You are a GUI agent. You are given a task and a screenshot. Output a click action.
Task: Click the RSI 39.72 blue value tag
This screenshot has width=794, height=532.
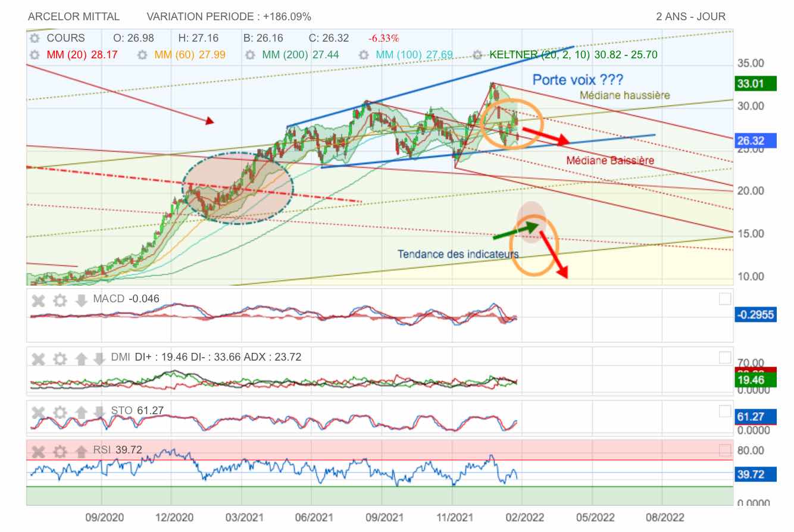pos(756,474)
